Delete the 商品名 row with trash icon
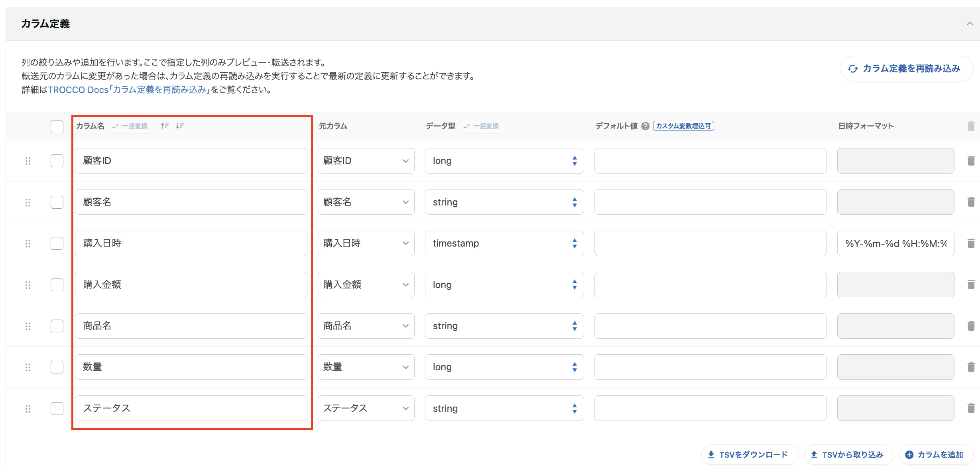 point(971,326)
